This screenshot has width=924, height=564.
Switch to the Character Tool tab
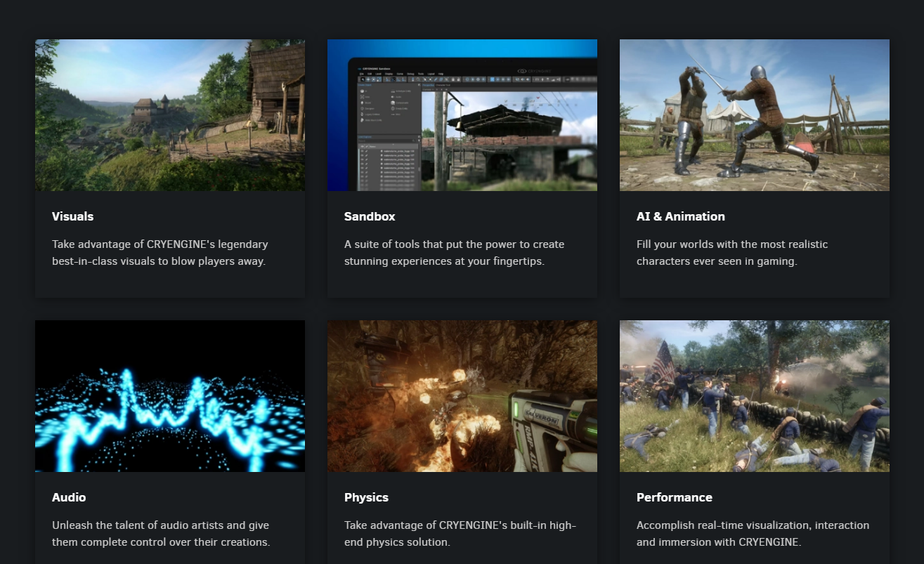pyautogui.click(x=444, y=85)
